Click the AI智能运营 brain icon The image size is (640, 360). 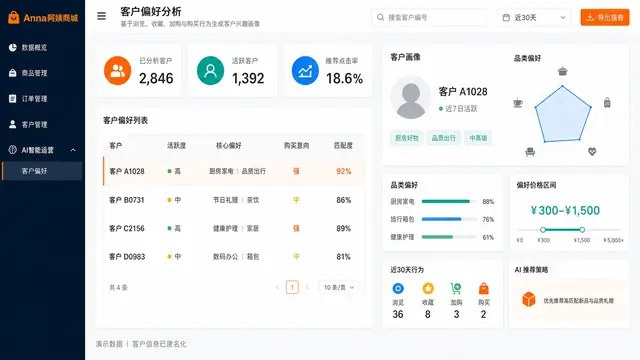click(13, 150)
